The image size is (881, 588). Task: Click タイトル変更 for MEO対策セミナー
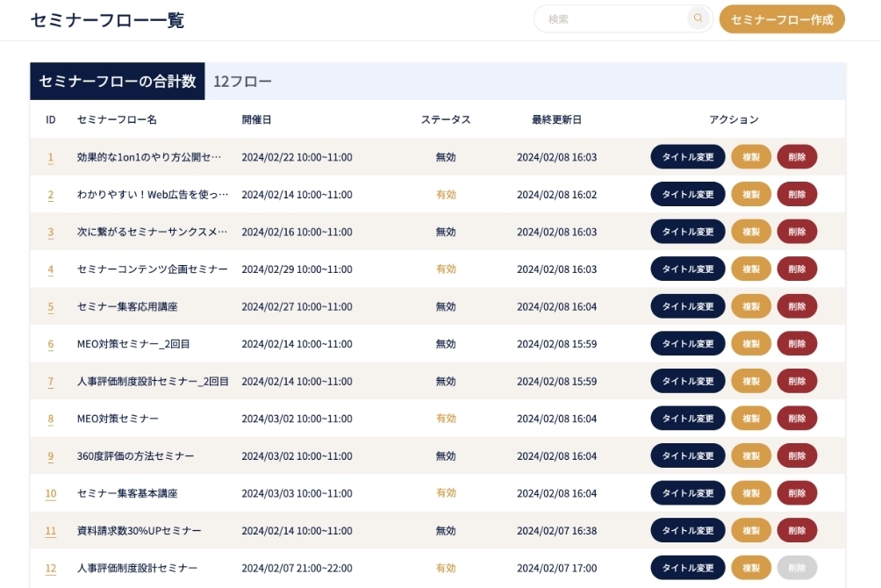pyautogui.click(x=687, y=419)
